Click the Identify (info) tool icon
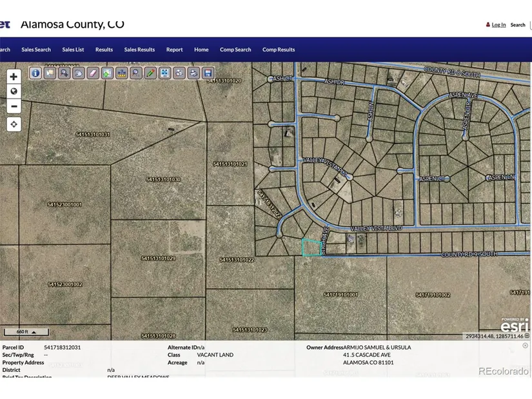 [35, 73]
